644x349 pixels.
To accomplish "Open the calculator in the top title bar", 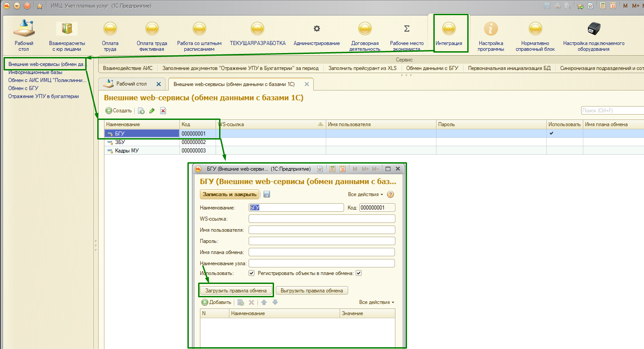I will point(602,6).
